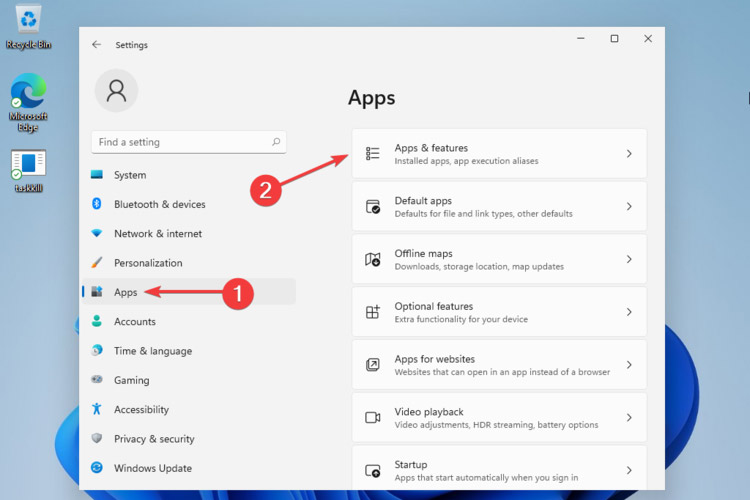Viewport: 750px width, 500px height.
Task: Click the Privacy shield icon
Action: click(x=97, y=438)
